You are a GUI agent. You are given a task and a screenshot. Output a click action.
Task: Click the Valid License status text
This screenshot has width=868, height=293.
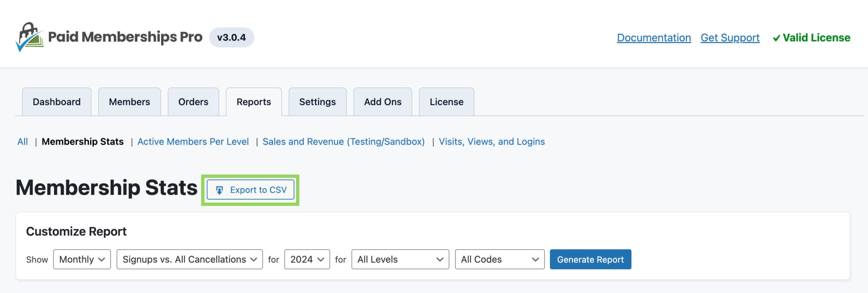point(816,38)
